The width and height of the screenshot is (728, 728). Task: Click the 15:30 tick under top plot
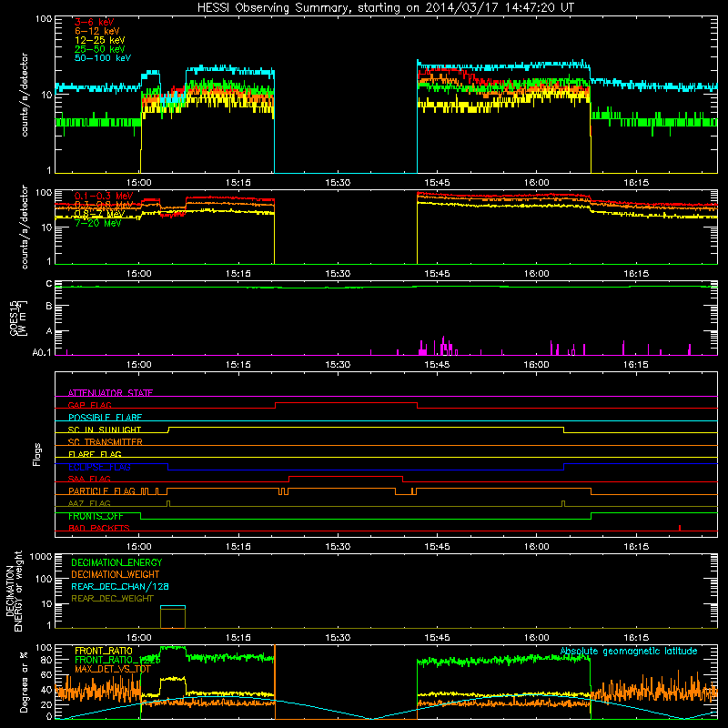[338, 183]
